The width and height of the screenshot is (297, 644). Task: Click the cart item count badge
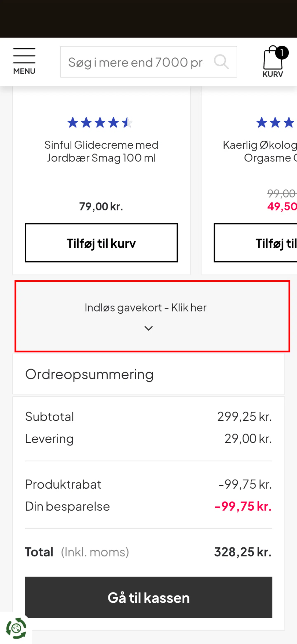282,53
